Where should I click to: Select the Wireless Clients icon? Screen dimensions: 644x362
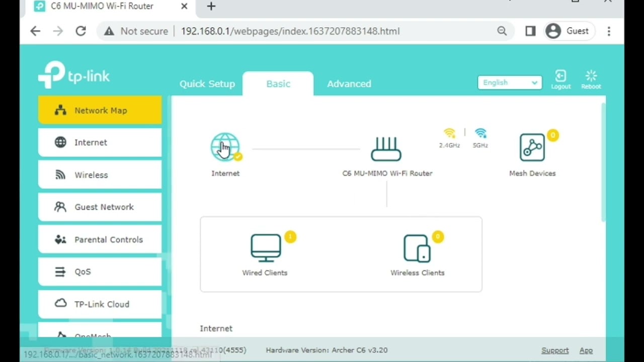[x=417, y=248]
